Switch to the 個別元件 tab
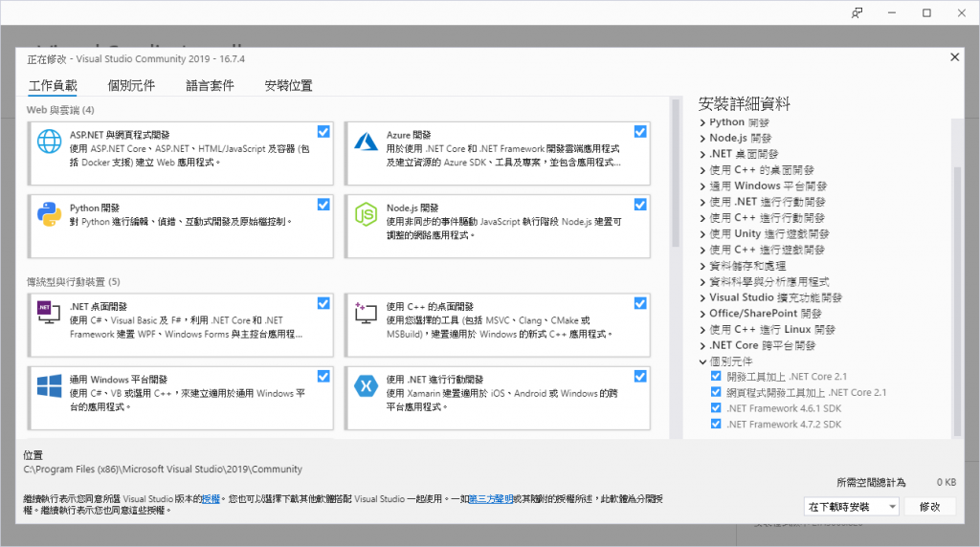The height and width of the screenshot is (547, 980). [131, 85]
